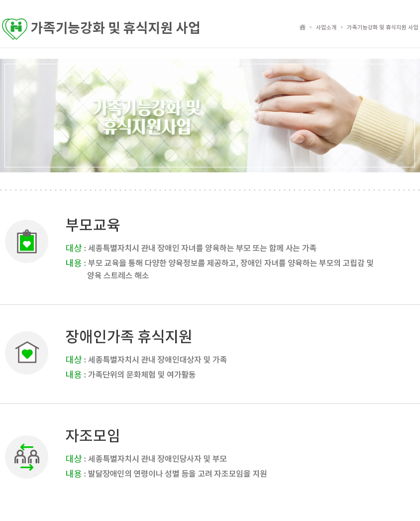Open 사업소개 breadcrumb link

(x=326, y=27)
